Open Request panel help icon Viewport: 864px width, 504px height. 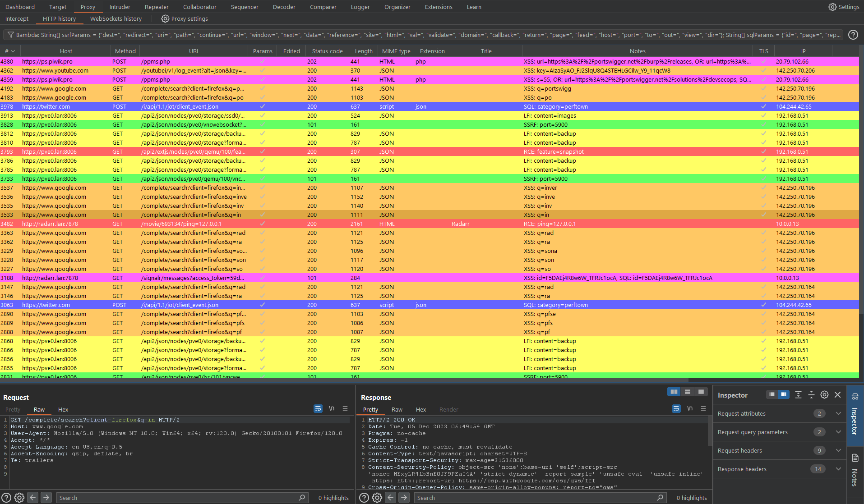point(6,498)
